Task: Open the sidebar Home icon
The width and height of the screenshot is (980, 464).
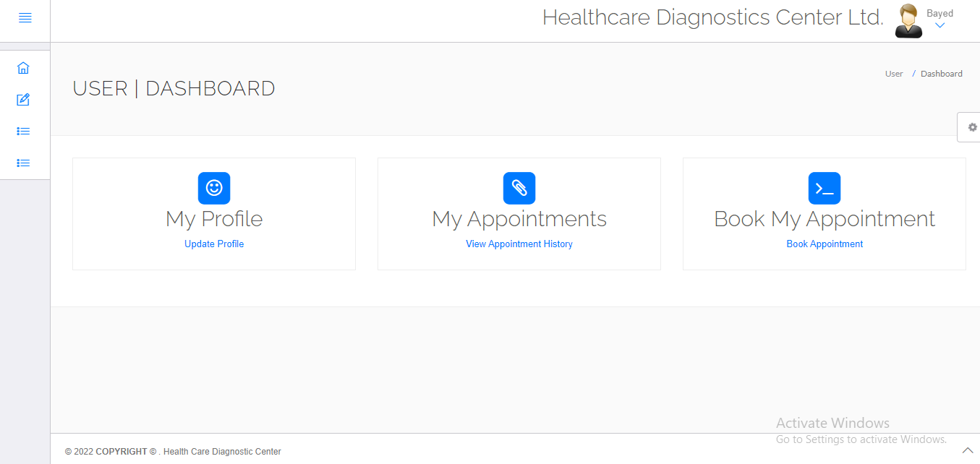Action: click(x=24, y=66)
